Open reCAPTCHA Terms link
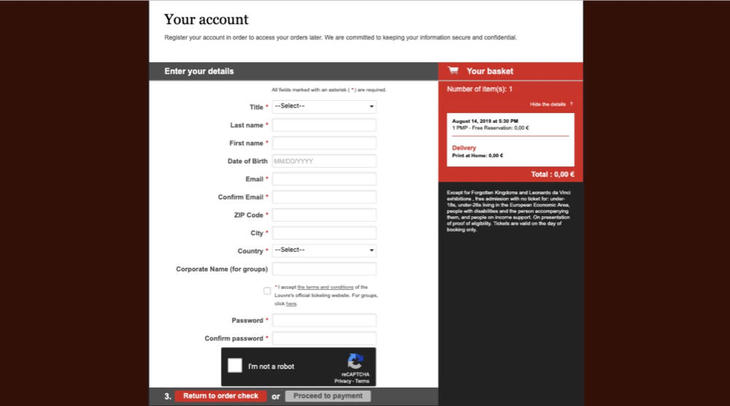 (x=361, y=381)
